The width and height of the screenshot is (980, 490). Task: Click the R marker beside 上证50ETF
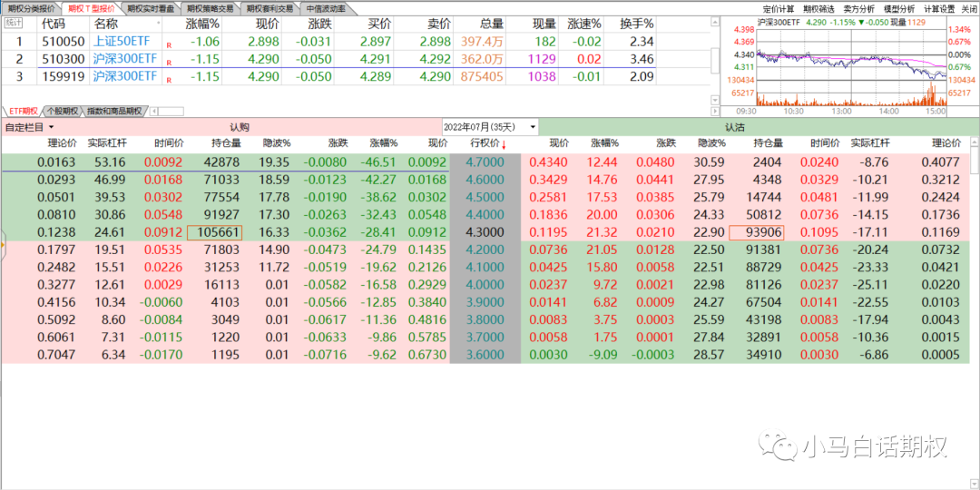[169, 43]
